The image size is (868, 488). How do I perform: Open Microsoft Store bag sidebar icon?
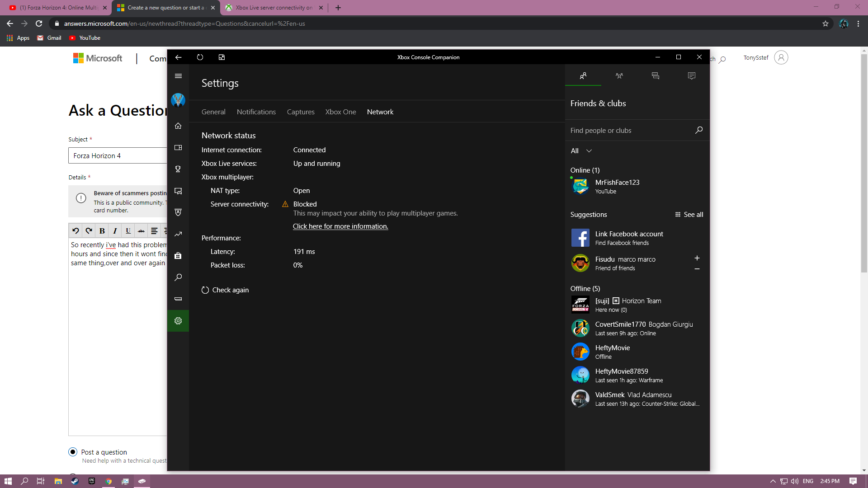[178, 256]
